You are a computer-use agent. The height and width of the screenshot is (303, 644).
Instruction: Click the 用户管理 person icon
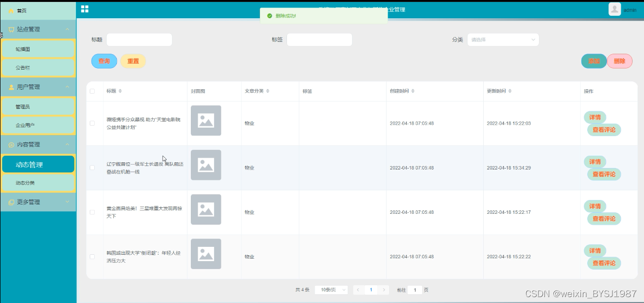[11, 87]
